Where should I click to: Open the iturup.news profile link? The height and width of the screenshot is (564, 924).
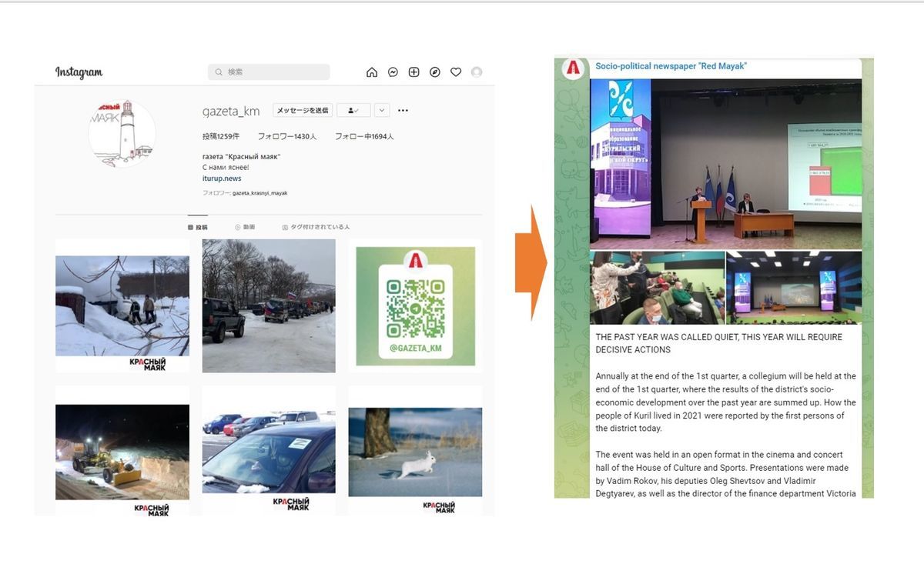222,179
